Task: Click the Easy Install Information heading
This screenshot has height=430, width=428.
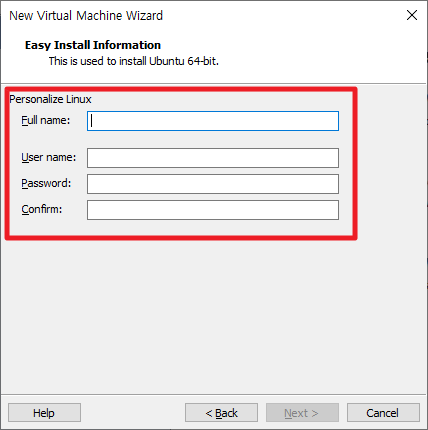Action: (93, 45)
